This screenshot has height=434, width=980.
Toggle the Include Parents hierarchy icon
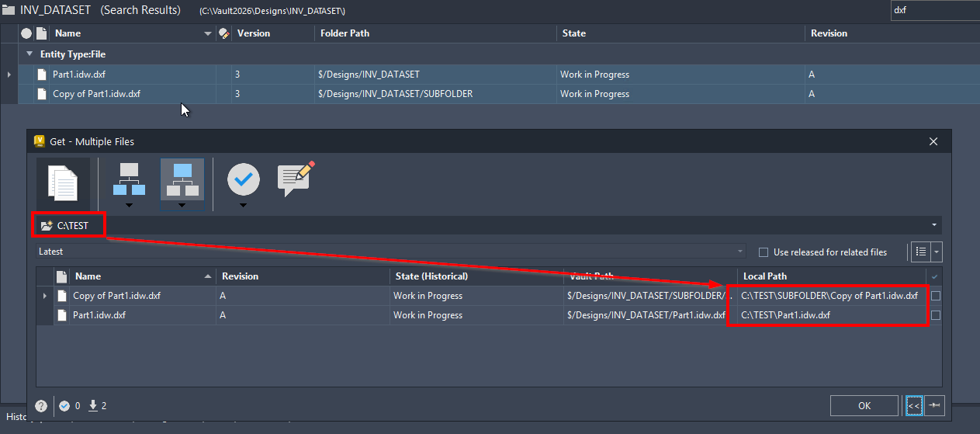click(182, 179)
